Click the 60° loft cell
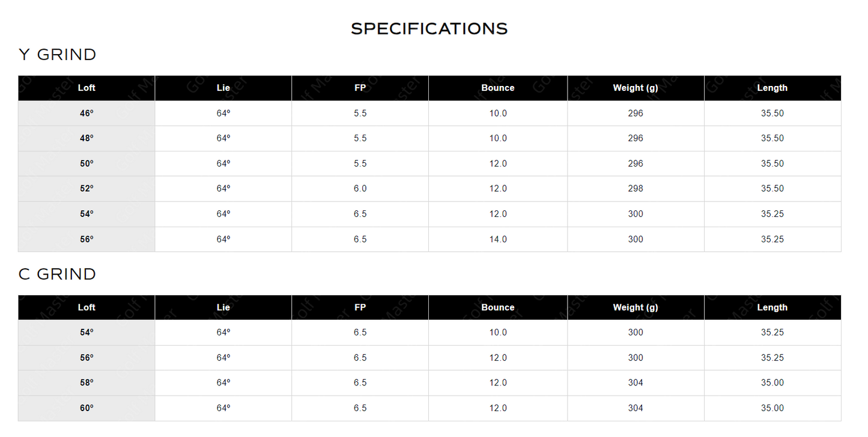This screenshot has height=437, width=868. (86, 408)
